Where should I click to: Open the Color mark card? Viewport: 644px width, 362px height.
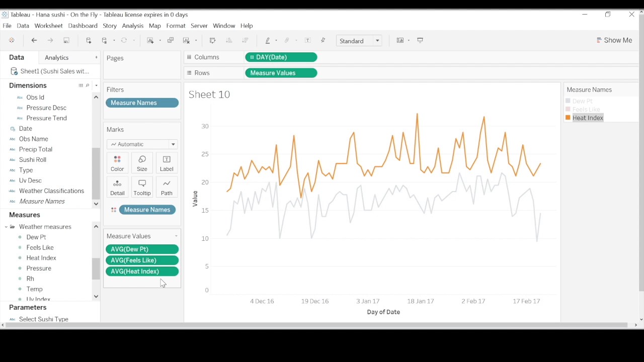coord(117,163)
